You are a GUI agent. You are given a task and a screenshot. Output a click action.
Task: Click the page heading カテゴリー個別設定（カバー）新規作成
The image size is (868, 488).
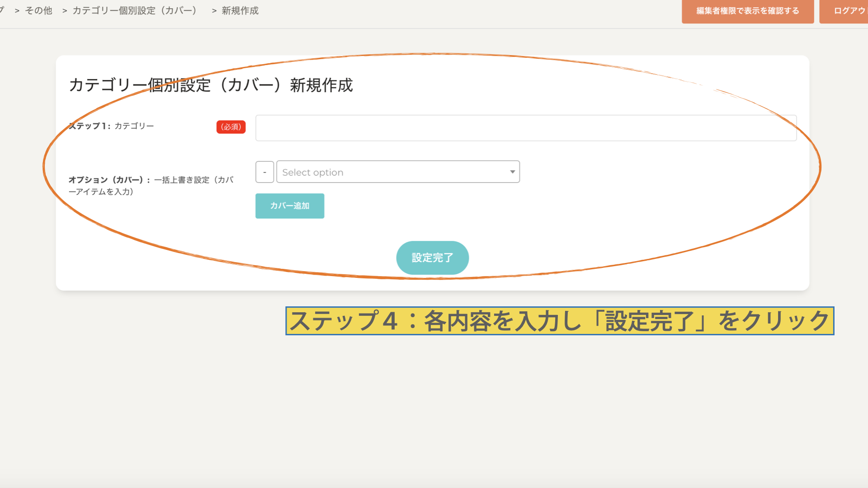click(211, 85)
